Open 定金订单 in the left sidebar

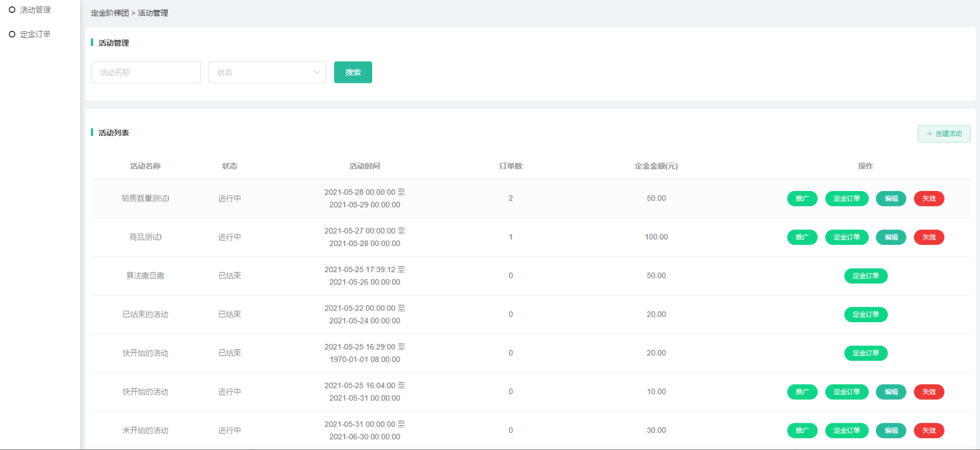(x=35, y=34)
